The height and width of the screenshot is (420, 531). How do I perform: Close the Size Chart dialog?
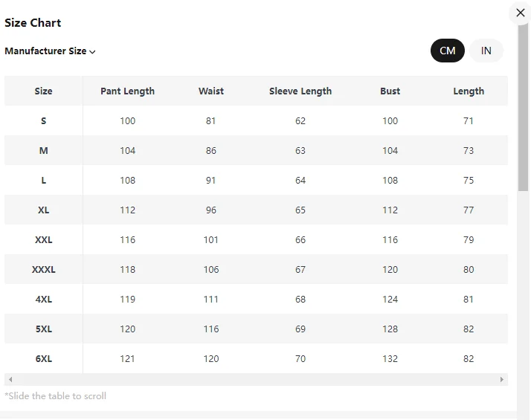[520, 13]
